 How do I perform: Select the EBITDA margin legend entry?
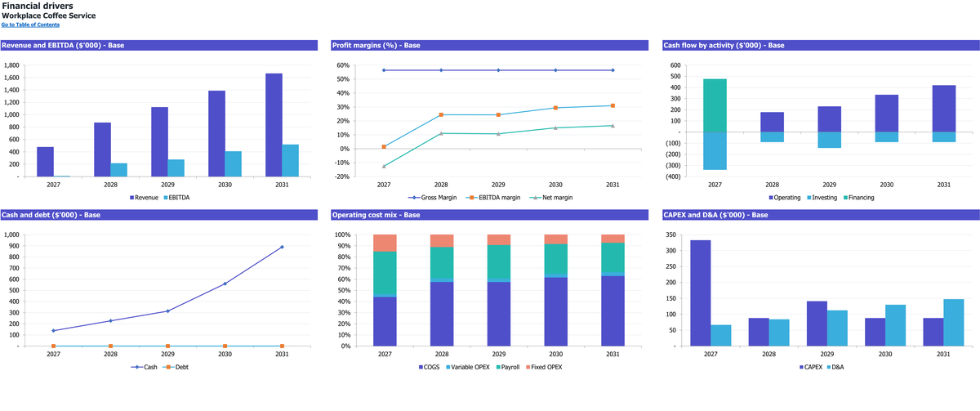tap(495, 198)
